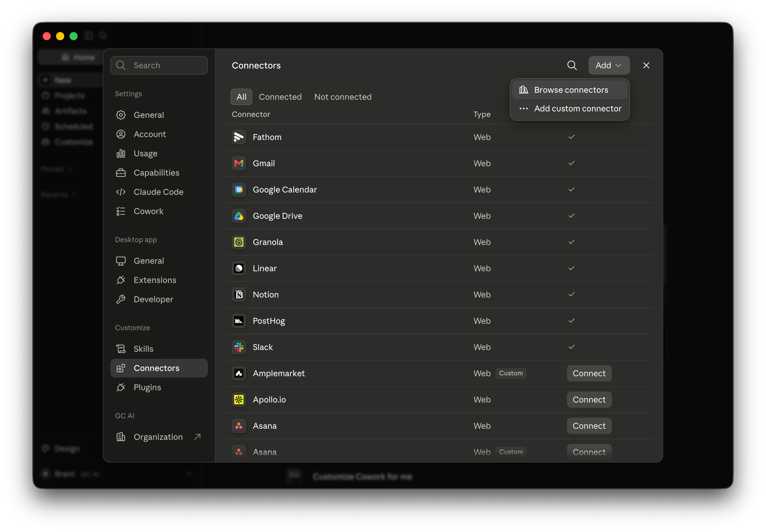Click the Apollo.io connector logo
Image resolution: width=766 pixels, height=532 pixels.
(239, 400)
